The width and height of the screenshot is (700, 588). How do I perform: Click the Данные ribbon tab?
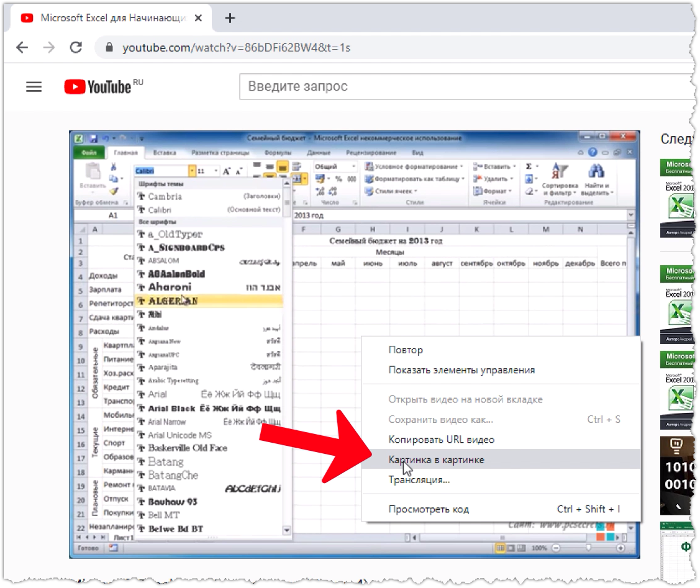coord(318,153)
